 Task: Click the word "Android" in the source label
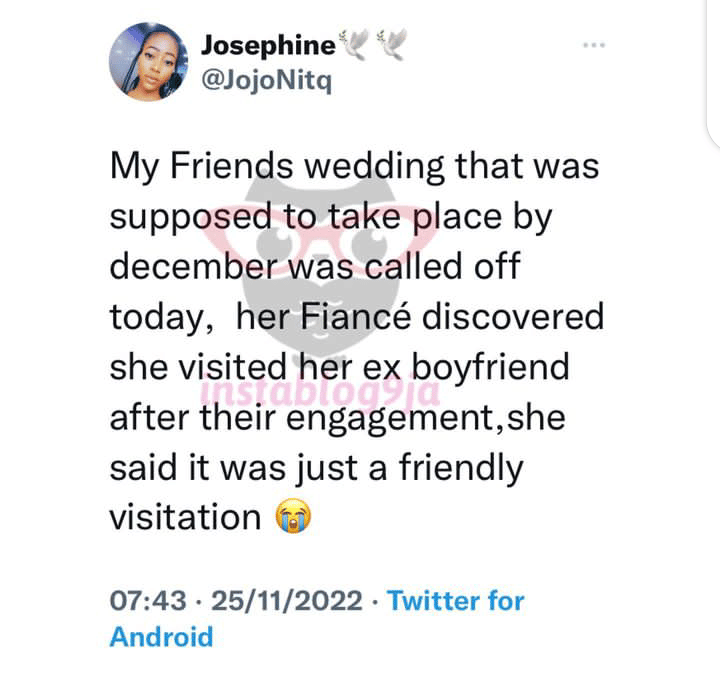tap(161, 636)
